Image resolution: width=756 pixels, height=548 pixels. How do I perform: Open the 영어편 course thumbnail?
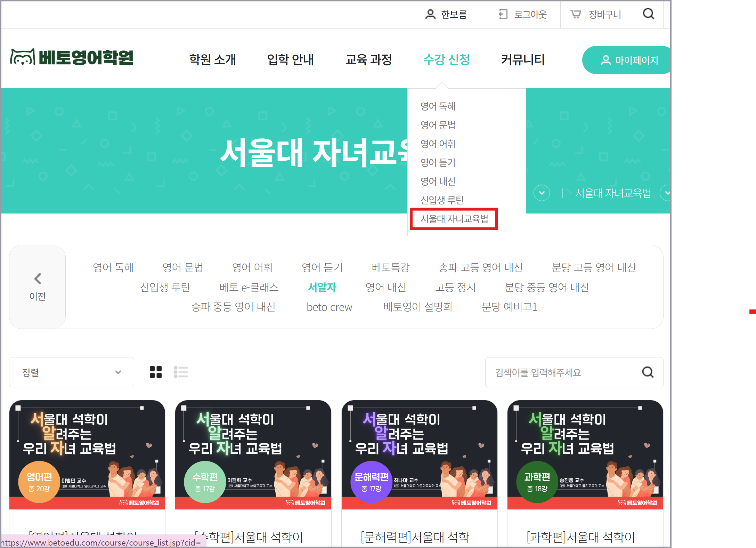87,455
